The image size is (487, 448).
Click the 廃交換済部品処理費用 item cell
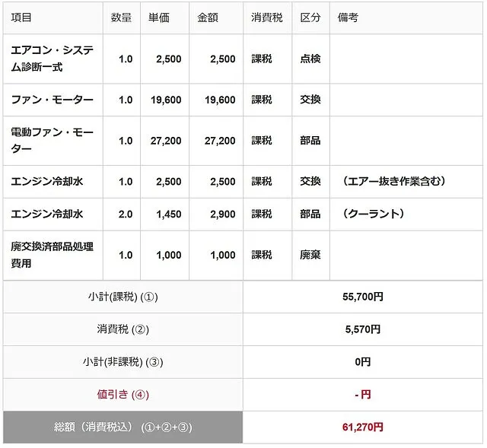pyautogui.click(x=52, y=256)
